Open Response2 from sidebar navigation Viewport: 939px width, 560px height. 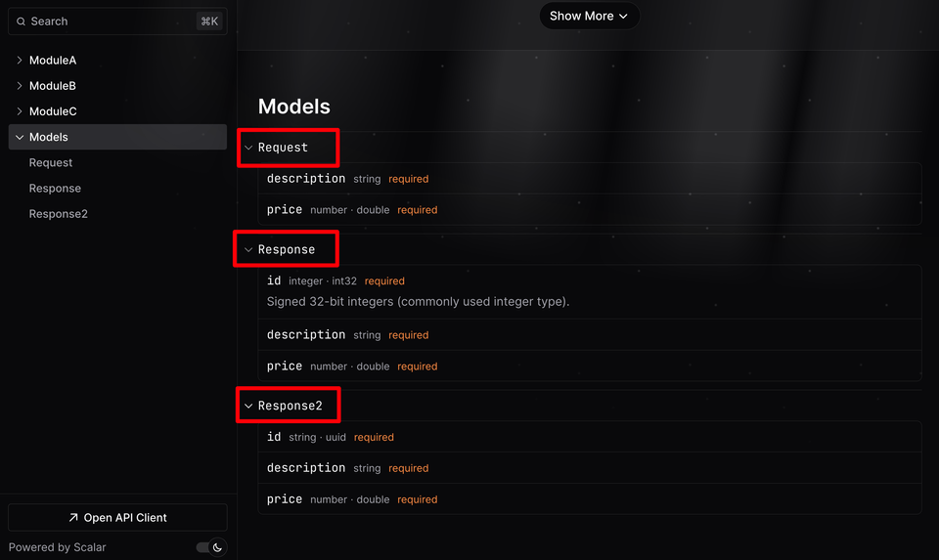(59, 214)
